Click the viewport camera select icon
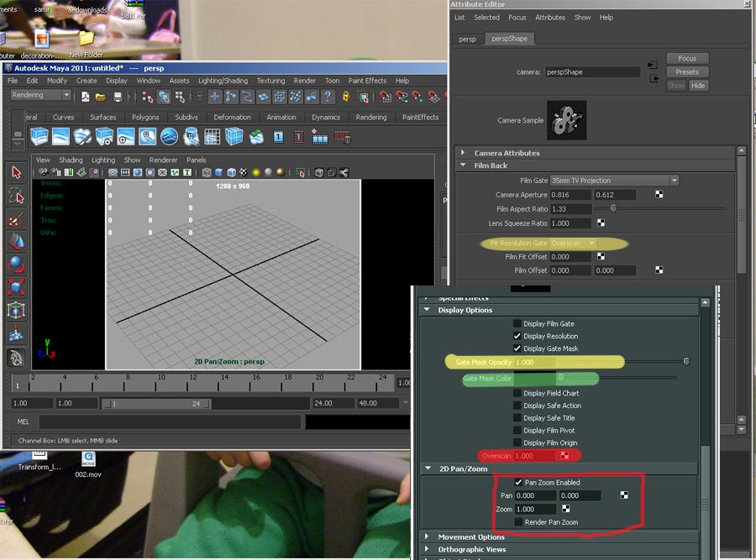Screen dimensions: 756x560 point(44,172)
